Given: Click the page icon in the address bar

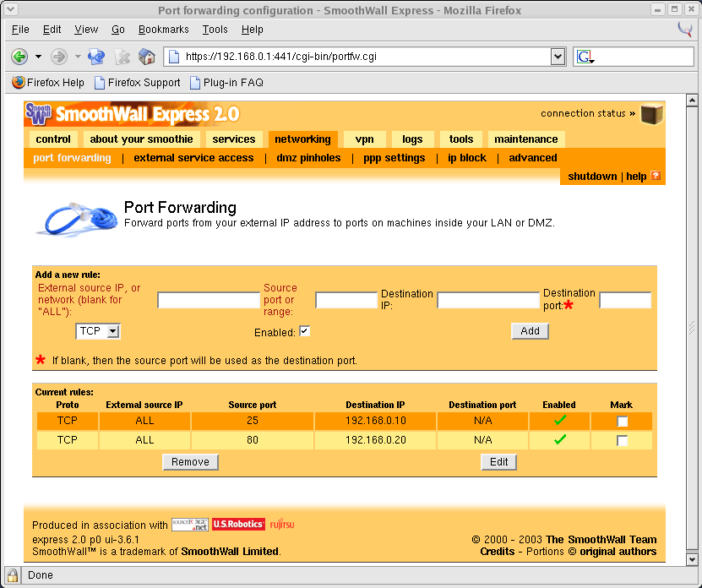Looking at the screenshot, I should point(174,57).
